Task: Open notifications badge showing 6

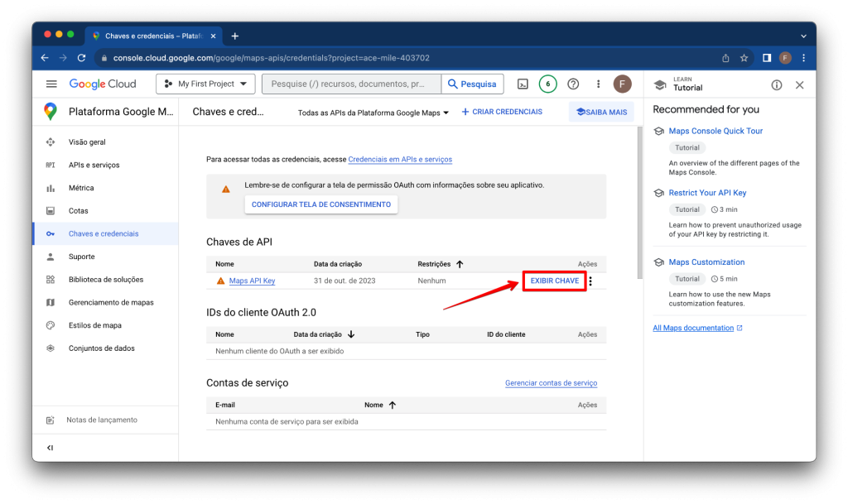Action: 548,84
